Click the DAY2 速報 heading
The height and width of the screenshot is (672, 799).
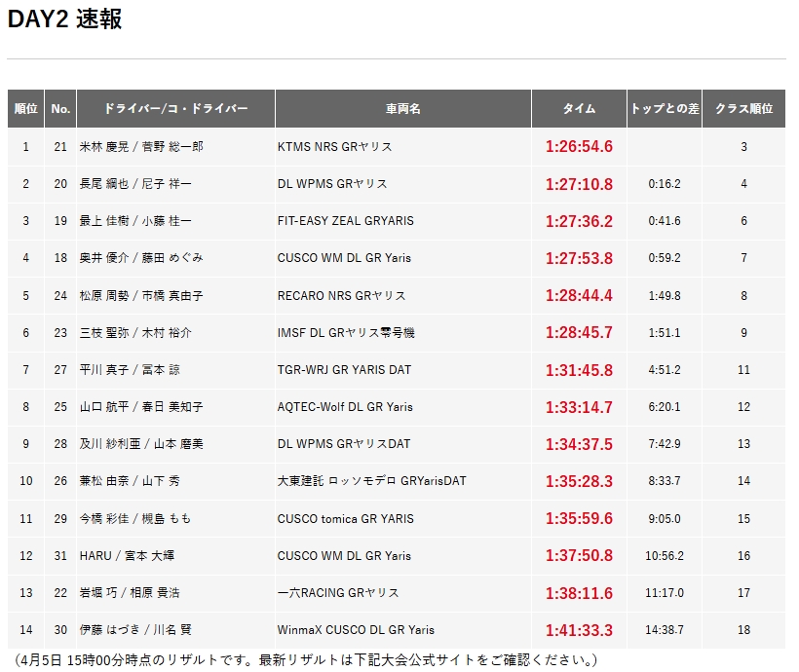(65, 19)
